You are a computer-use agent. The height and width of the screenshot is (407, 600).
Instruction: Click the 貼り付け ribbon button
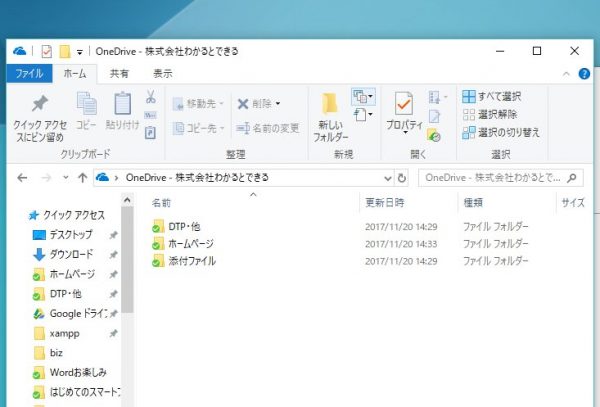(x=122, y=111)
